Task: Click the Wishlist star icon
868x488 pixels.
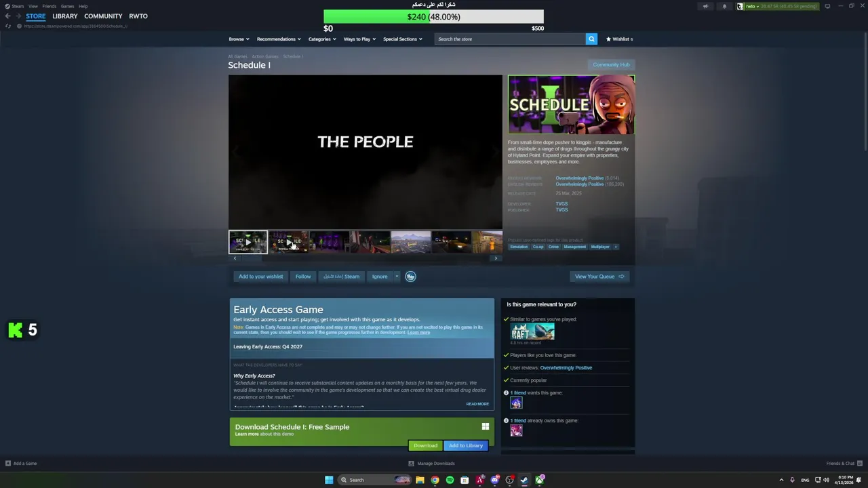Action: (x=608, y=39)
